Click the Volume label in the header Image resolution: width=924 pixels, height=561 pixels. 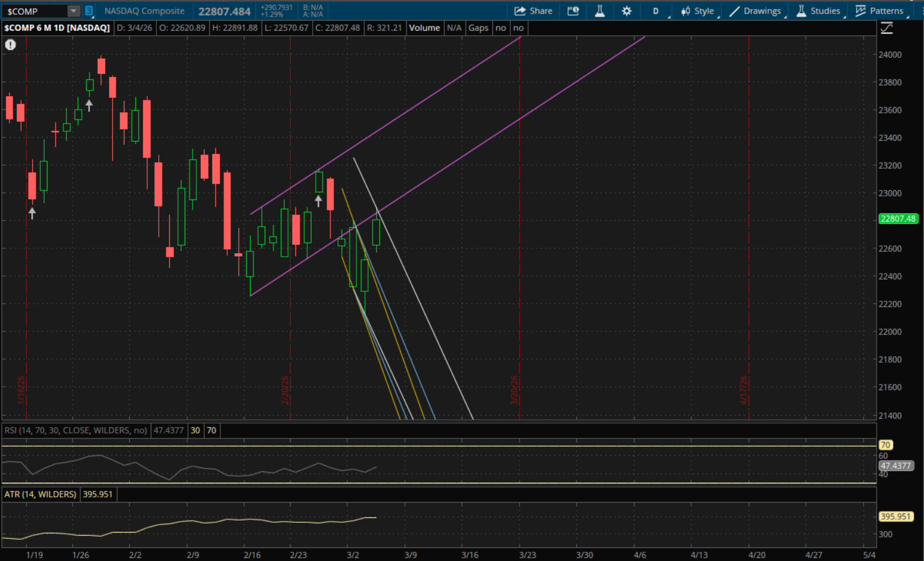(424, 28)
